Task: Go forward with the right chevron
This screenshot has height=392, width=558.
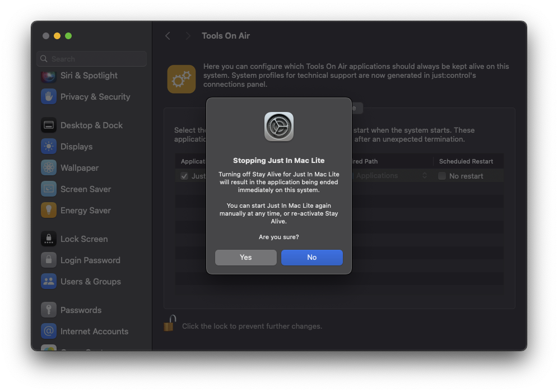Action: point(188,36)
